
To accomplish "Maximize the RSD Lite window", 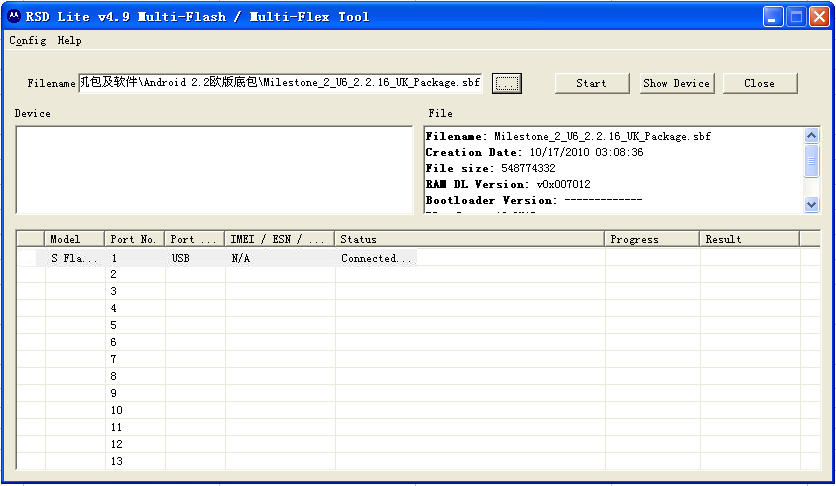I will pyautogui.click(x=796, y=17).
